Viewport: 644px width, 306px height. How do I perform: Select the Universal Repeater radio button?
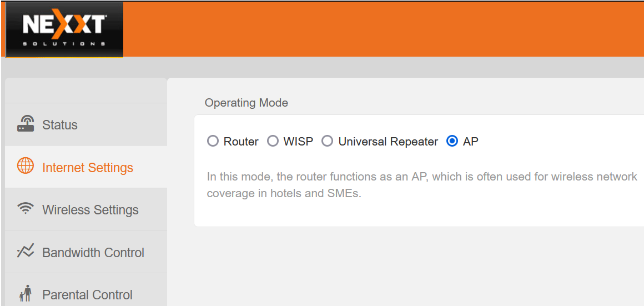(x=328, y=141)
